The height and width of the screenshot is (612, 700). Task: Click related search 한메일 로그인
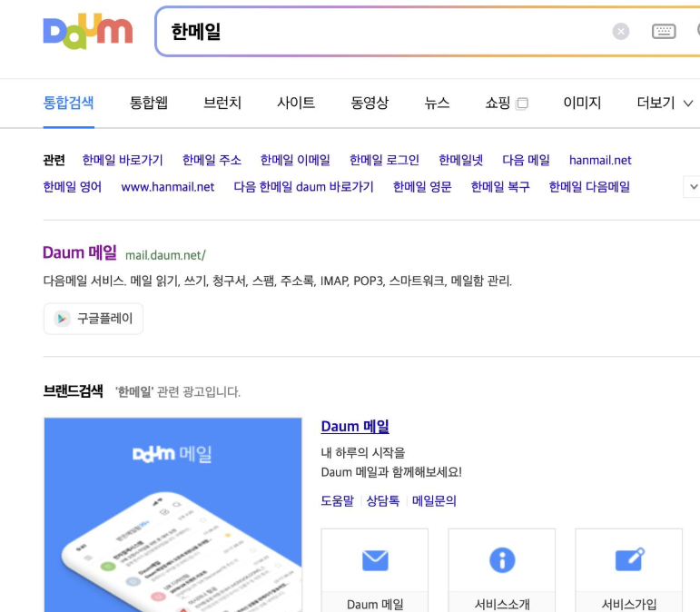coord(384,160)
